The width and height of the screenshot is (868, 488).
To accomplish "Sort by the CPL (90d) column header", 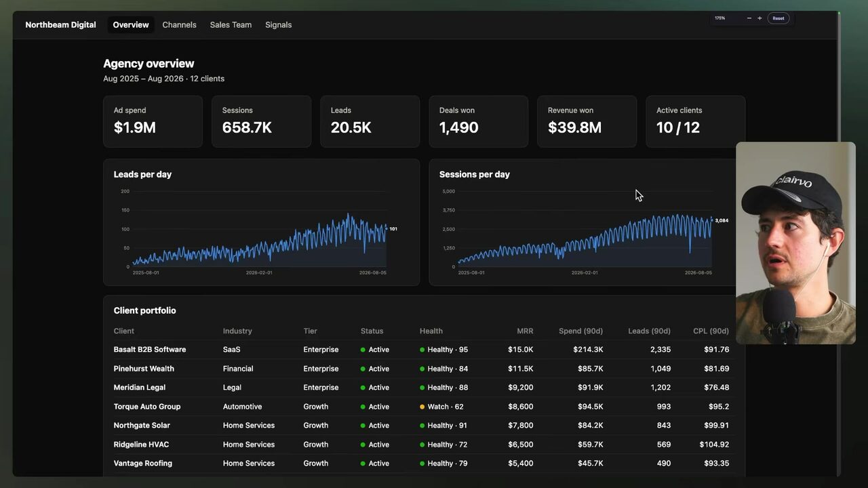I will pyautogui.click(x=711, y=331).
